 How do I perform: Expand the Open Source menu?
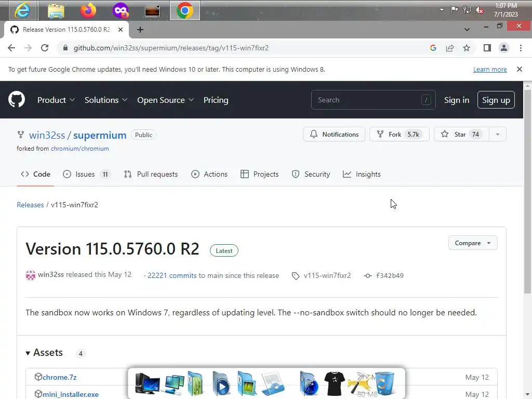click(x=165, y=100)
